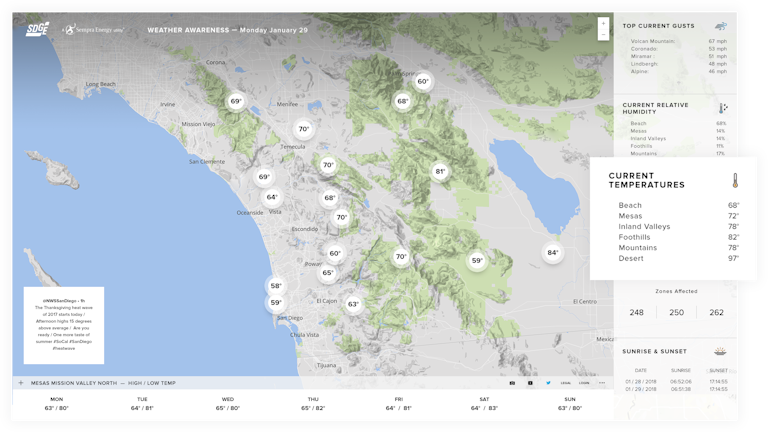Select Thursday forecast 65° / 82°
This screenshot has height=432, width=768.
[x=312, y=403]
